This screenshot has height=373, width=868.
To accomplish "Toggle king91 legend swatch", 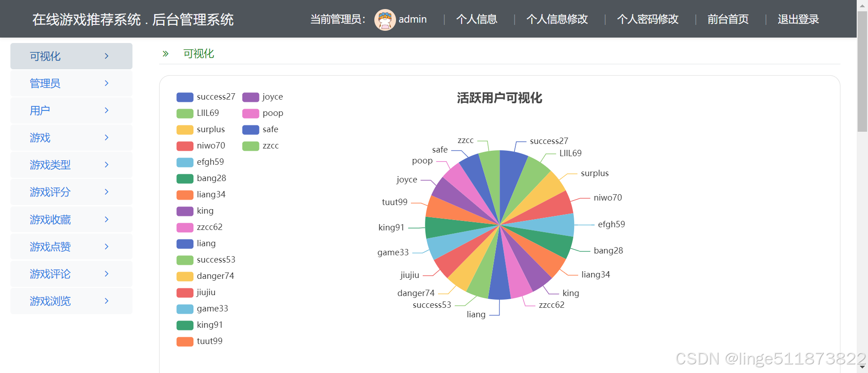I will point(185,325).
